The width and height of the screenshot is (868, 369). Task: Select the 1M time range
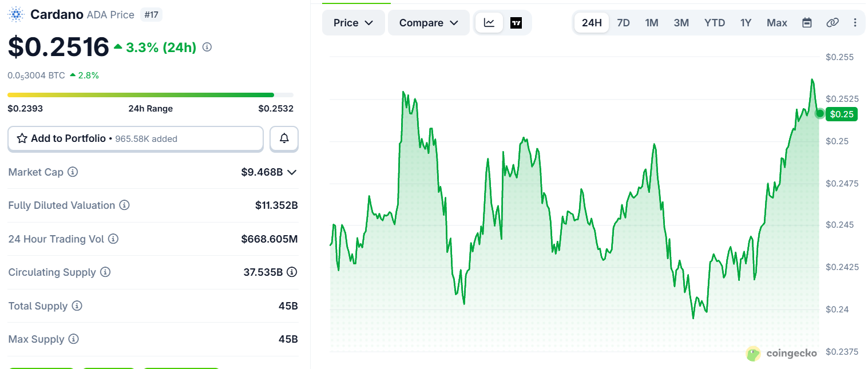652,23
